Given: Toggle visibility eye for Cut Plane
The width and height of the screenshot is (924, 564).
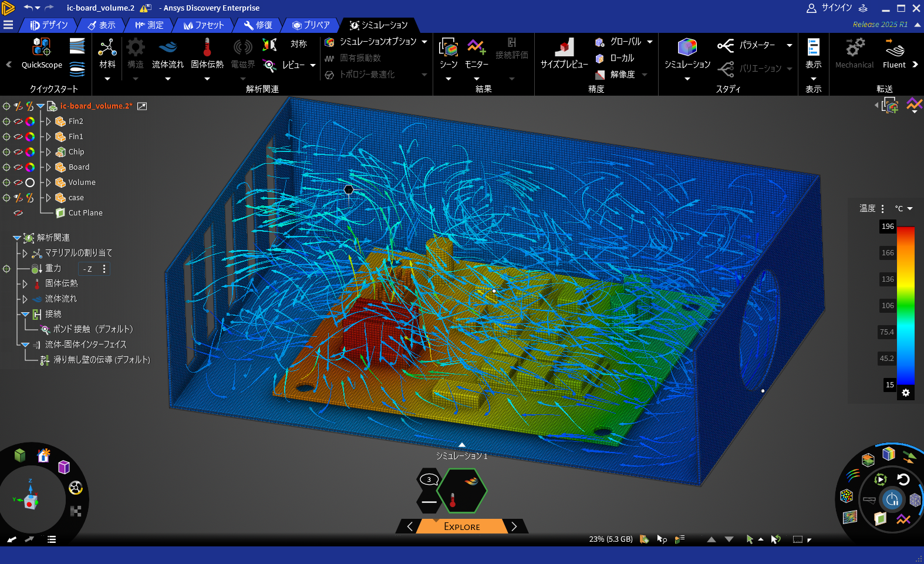Looking at the screenshot, I should pyautogui.click(x=18, y=213).
